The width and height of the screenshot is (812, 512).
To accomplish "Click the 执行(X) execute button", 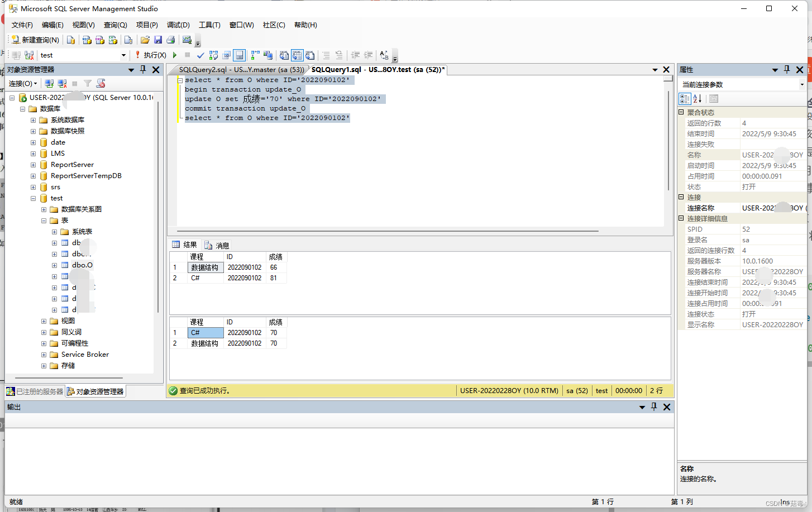I will coord(150,55).
